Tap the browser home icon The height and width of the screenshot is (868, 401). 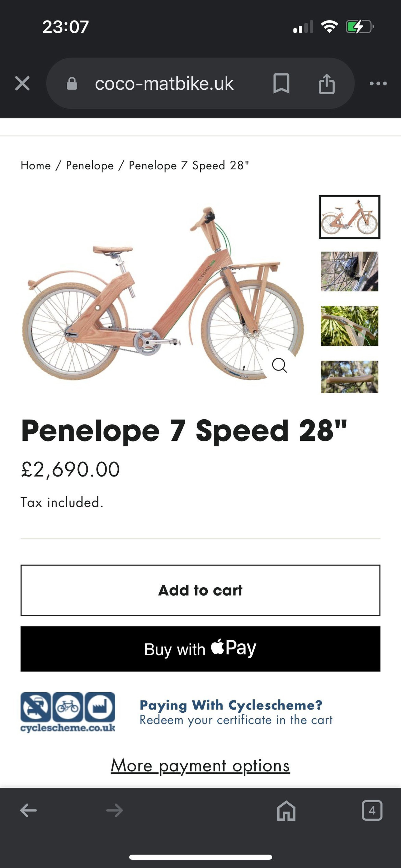point(286,810)
